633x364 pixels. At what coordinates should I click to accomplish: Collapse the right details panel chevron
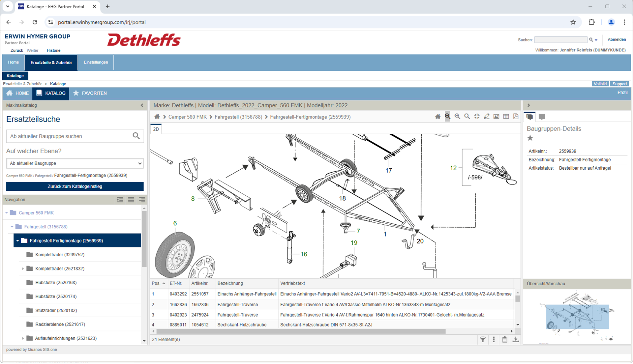click(x=529, y=105)
